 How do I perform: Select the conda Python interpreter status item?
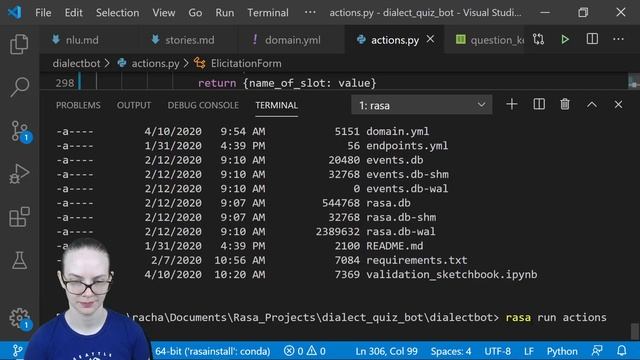tap(212, 351)
